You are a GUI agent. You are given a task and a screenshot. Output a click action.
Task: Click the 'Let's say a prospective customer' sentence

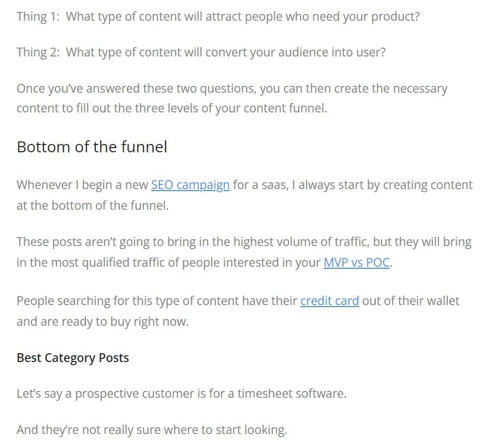pos(181,393)
